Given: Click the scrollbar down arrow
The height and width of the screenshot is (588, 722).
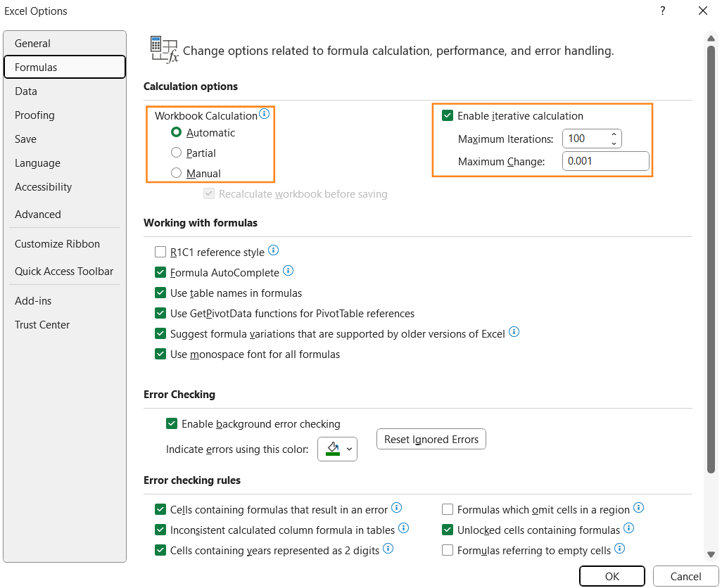Looking at the screenshot, I should click(x=711, y=554).
